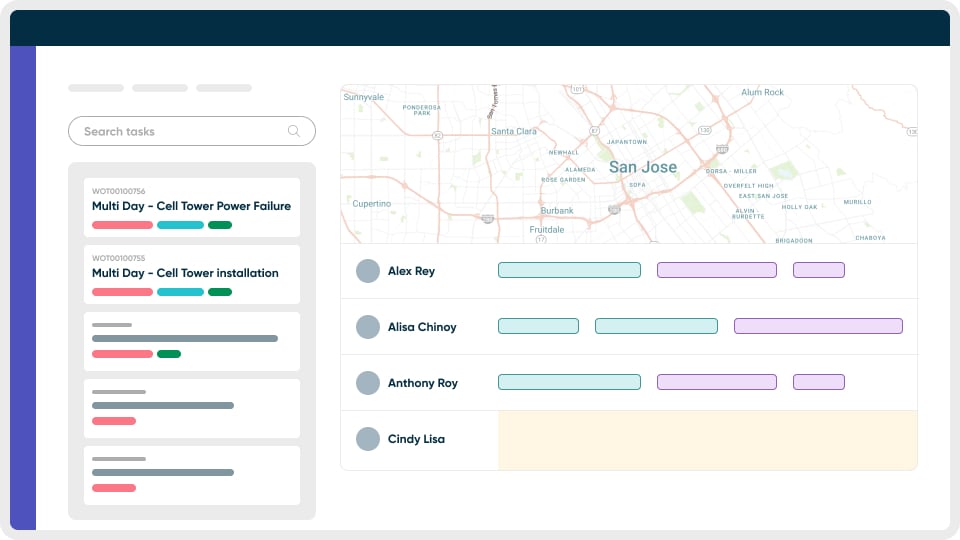Click Alex Rey's teal schedule block
Viewport: 960px width, 540px height.
click(569, 270)
